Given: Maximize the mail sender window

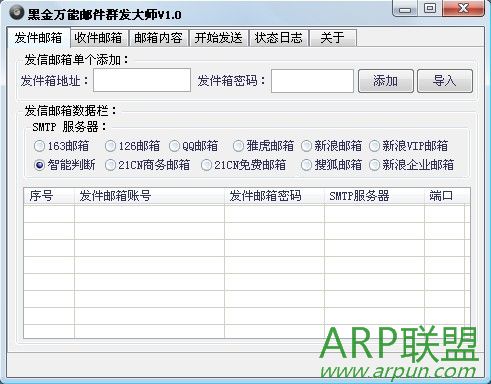Looking at the screenshot, I should click(430, 8).
